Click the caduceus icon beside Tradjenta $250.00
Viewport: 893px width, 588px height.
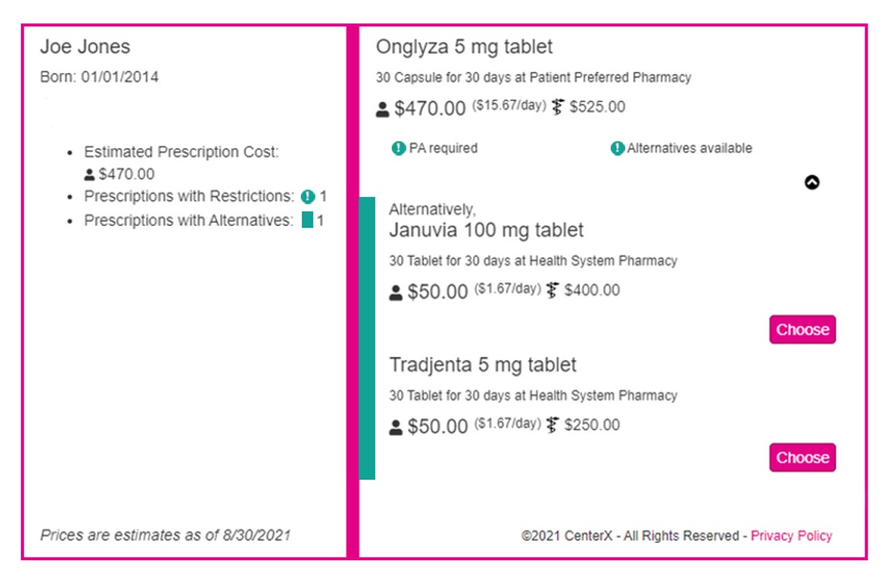click(552, 425)
